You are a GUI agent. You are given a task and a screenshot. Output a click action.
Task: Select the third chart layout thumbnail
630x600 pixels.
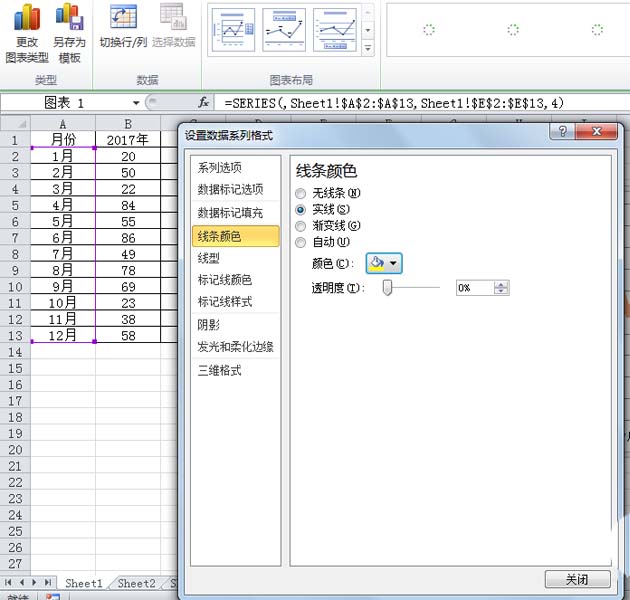pos(334,30)
